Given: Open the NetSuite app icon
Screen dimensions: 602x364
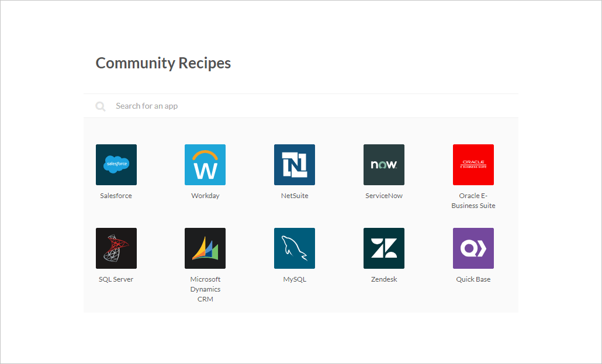Looking at the screenshot, I should pos(295,165).
